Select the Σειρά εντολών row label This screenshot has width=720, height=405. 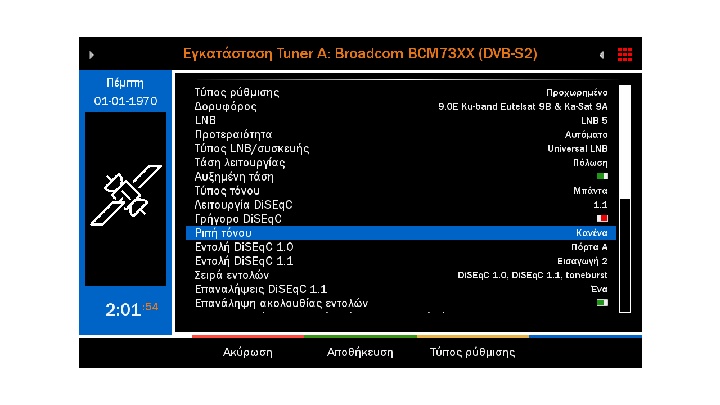click(232, 276)
